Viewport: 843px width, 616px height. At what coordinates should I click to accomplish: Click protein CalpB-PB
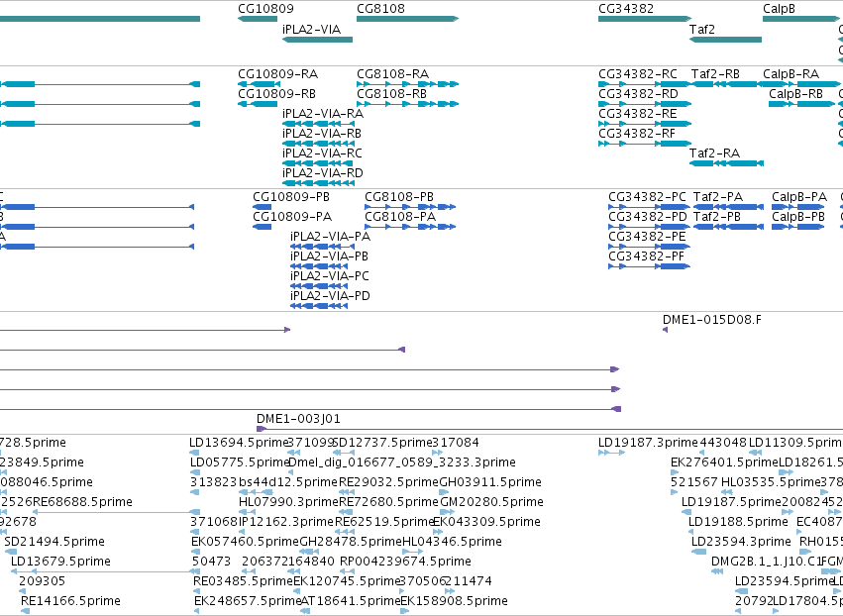tap(798, 217)
